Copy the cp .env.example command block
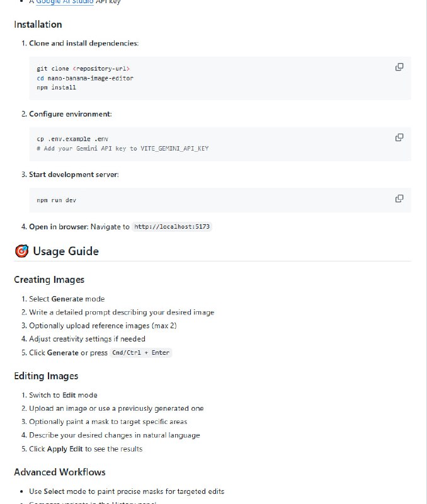 [399, 137]
